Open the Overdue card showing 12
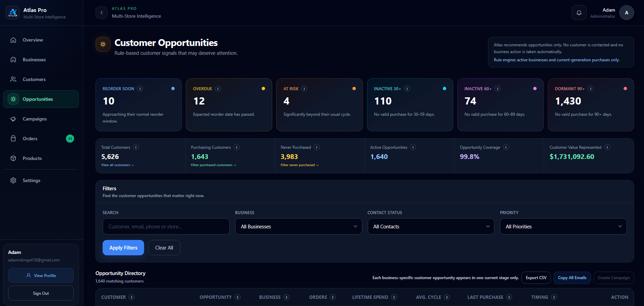 point(229,105)
